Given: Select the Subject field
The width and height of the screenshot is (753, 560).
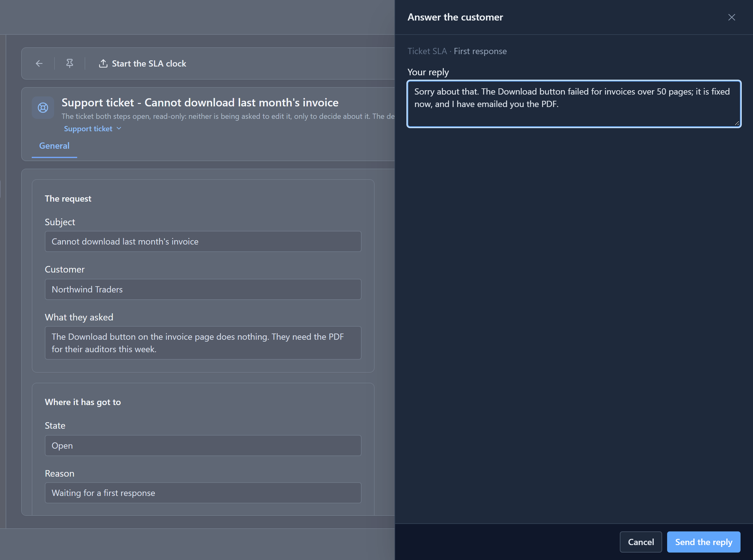Looking at the screenshot, I should 203,241.
